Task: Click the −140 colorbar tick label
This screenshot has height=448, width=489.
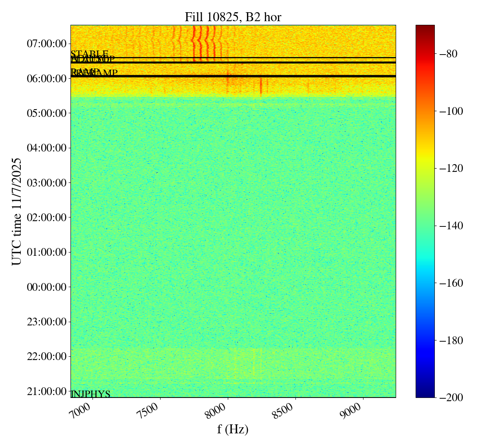Action: 452,226
